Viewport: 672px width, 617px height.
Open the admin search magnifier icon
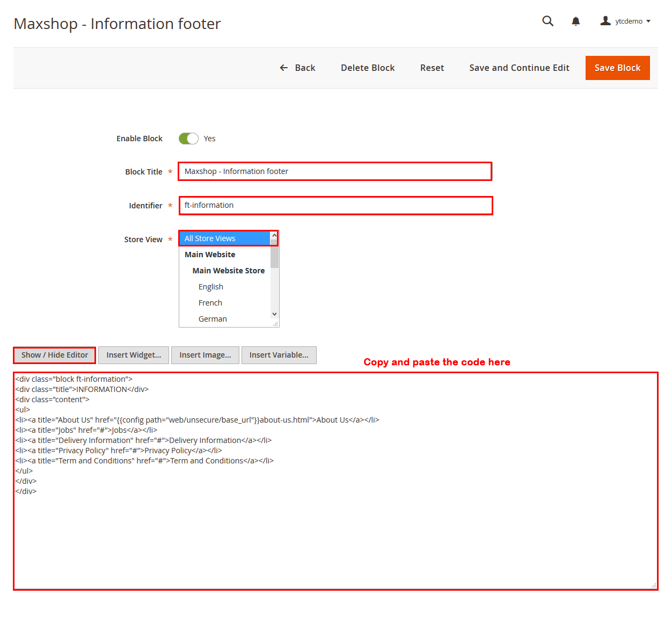click(x=547, y=21)
